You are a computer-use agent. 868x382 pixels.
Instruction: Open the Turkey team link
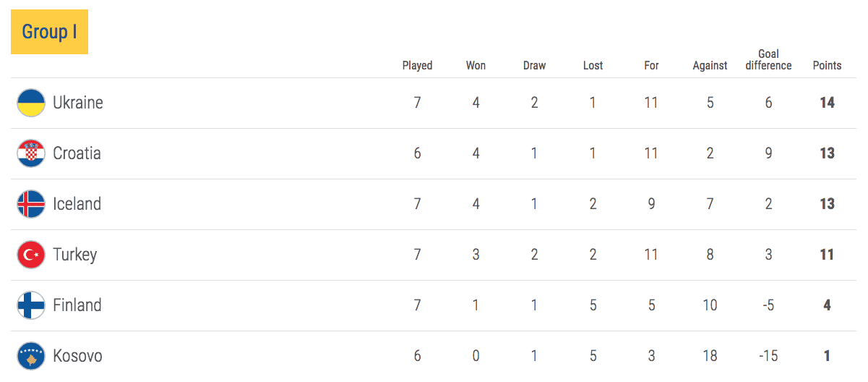tap(74, 255)
